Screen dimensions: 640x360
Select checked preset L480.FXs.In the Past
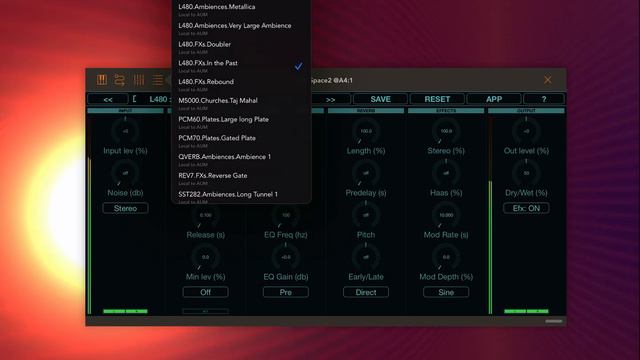(x=241, y=66)
